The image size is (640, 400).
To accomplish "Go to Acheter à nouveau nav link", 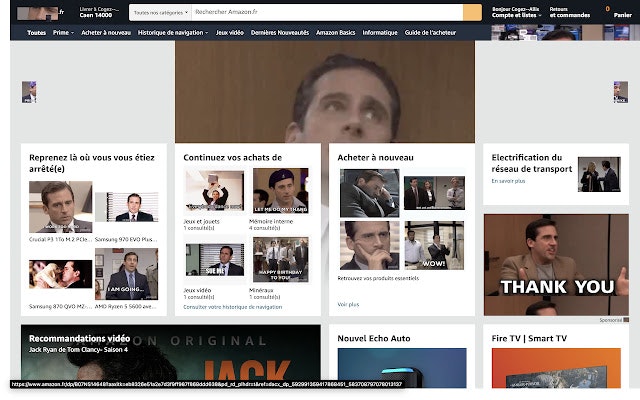I will (x=106, y=33).
